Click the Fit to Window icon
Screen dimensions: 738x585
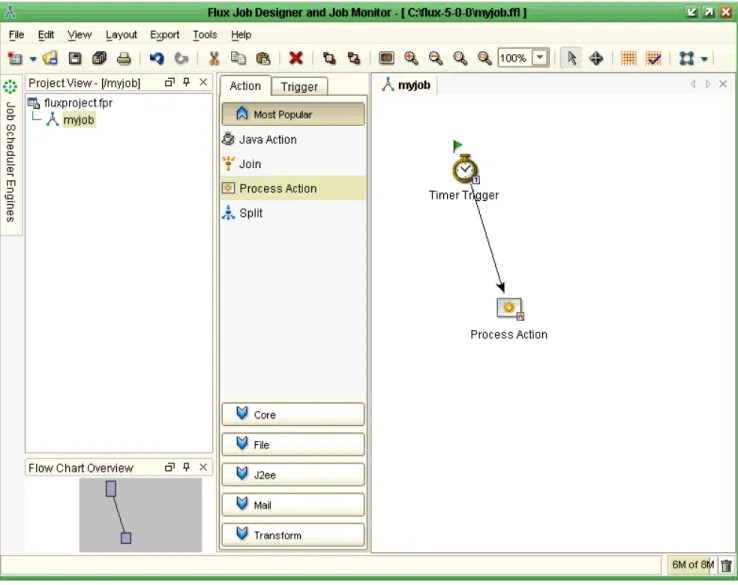click(x=386, y=58)
